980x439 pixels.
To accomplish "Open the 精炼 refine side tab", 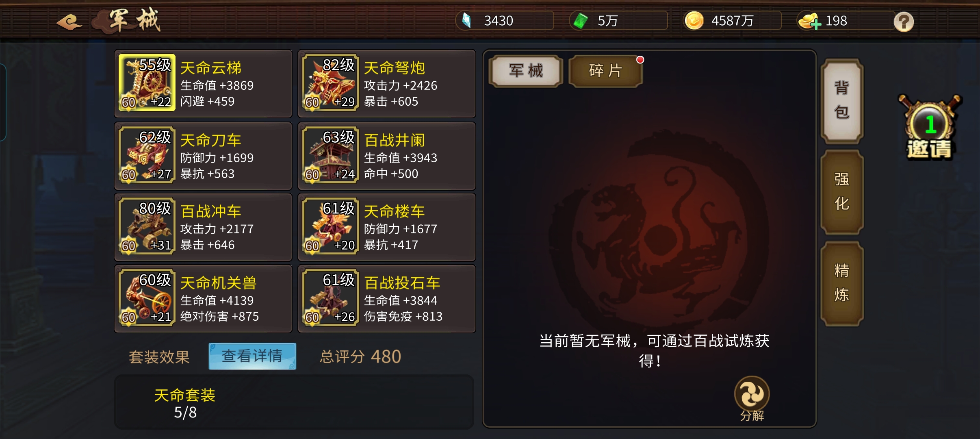I will [842, 283].
